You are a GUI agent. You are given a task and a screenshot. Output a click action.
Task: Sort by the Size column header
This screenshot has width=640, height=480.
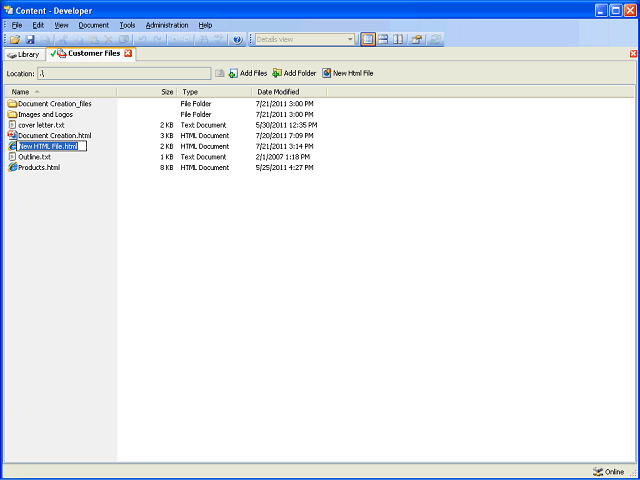point(147,92)
